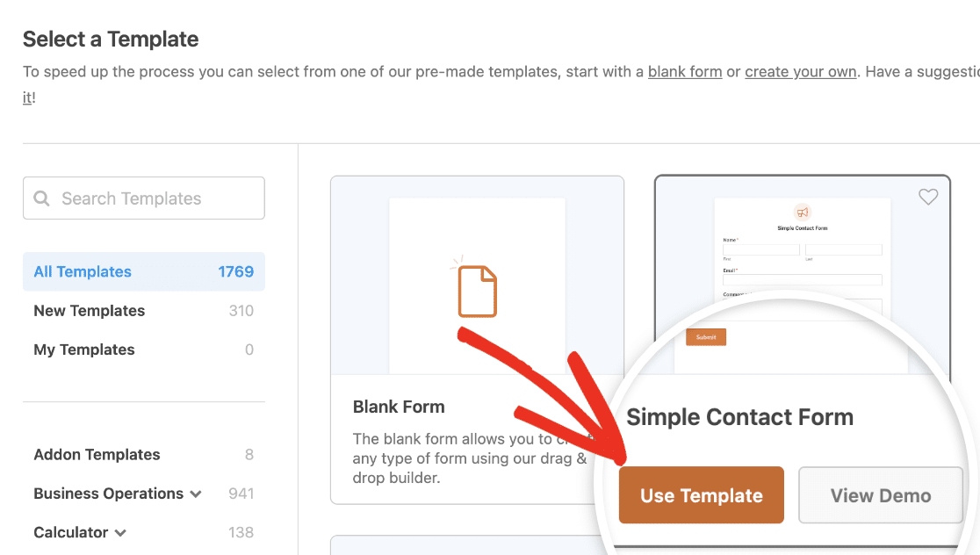980x555 pixels.
Task: Select the All Templates category
Action: 83,271
